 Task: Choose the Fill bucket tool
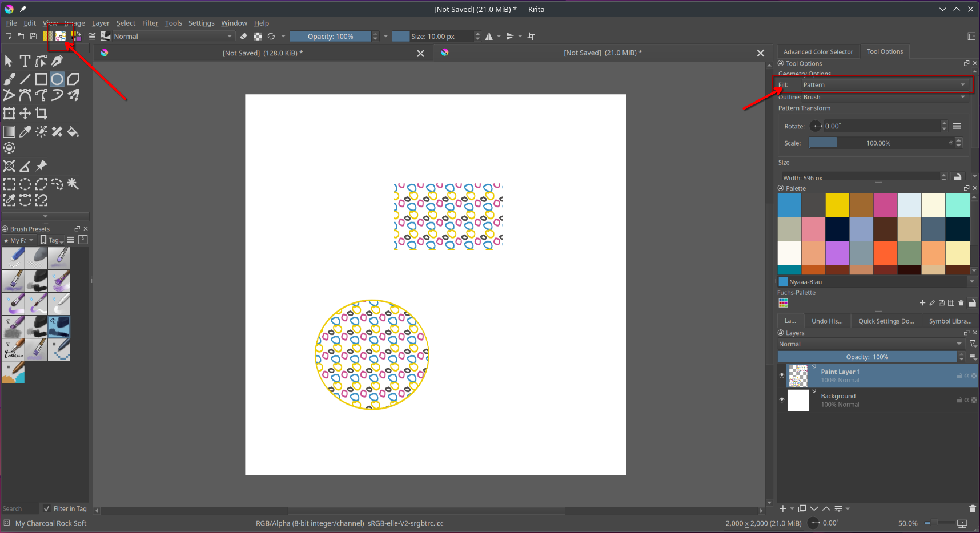click(x=73, y=132)
